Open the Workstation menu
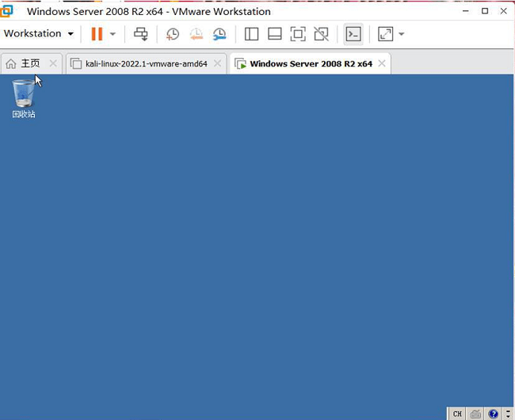515x420 pixels. click(39, 33)
